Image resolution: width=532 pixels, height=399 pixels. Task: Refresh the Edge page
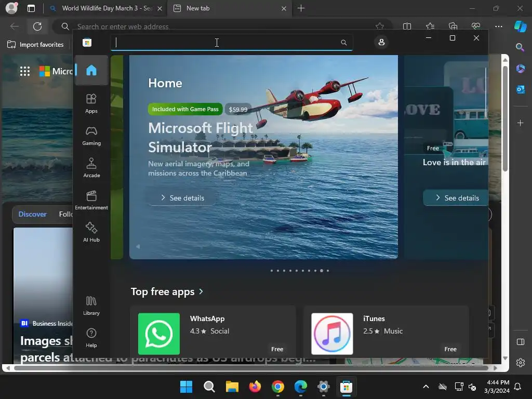coord(37,26)
